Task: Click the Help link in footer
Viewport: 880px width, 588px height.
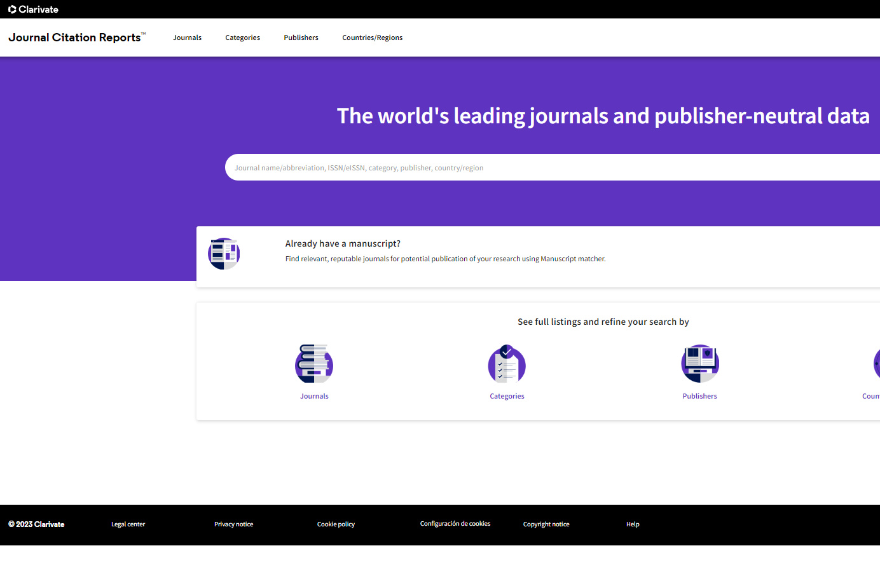Action: pos(633,524)
